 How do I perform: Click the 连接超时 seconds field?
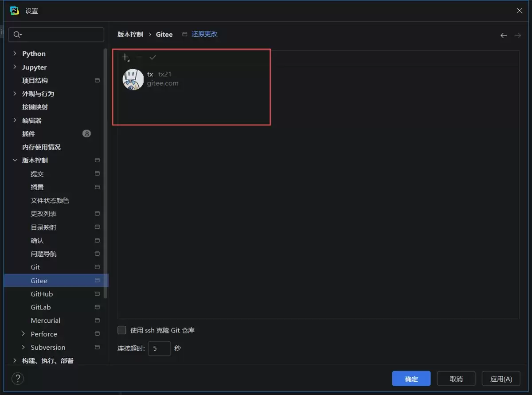[159, 348]
